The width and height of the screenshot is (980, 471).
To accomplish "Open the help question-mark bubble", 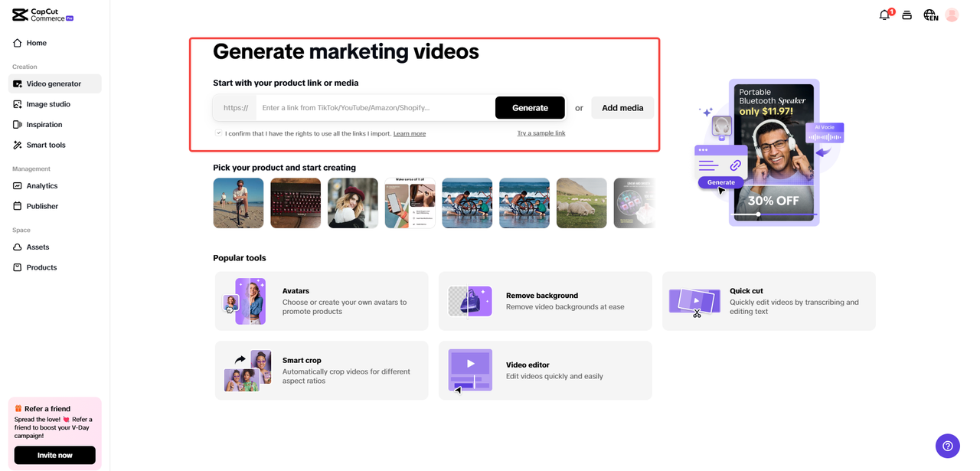I will point(947,446).
